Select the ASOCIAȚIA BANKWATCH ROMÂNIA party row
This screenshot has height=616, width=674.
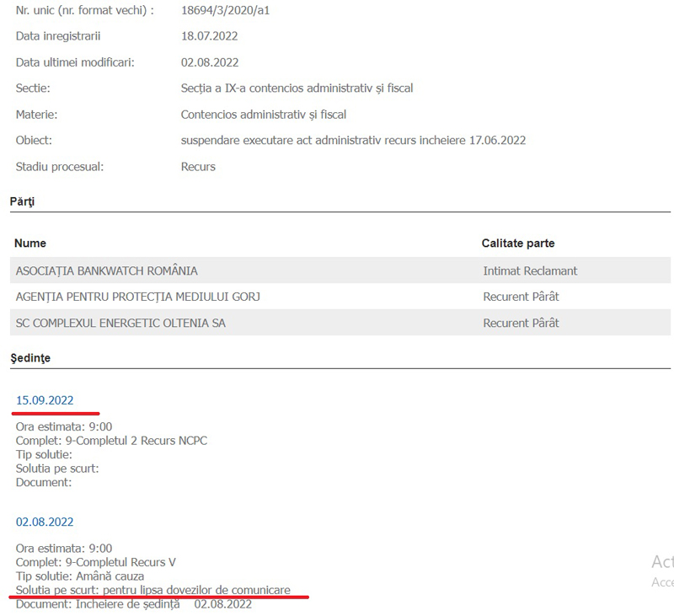106,271
